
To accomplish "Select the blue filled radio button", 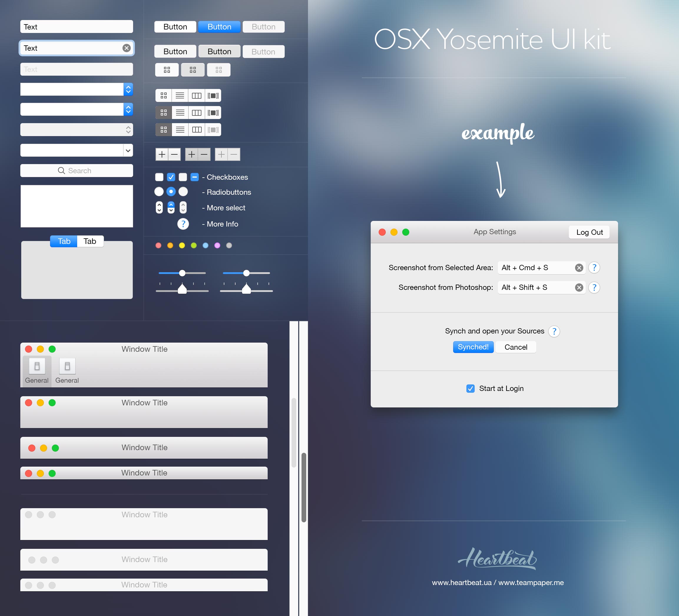I will [x=171, y=192].
